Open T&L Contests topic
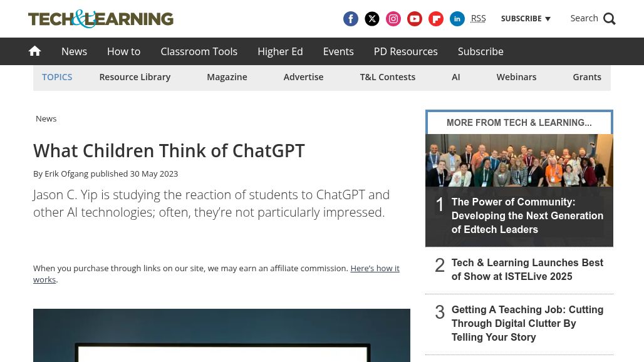Viewport: 644px width, 362px height. pos(388,77)
